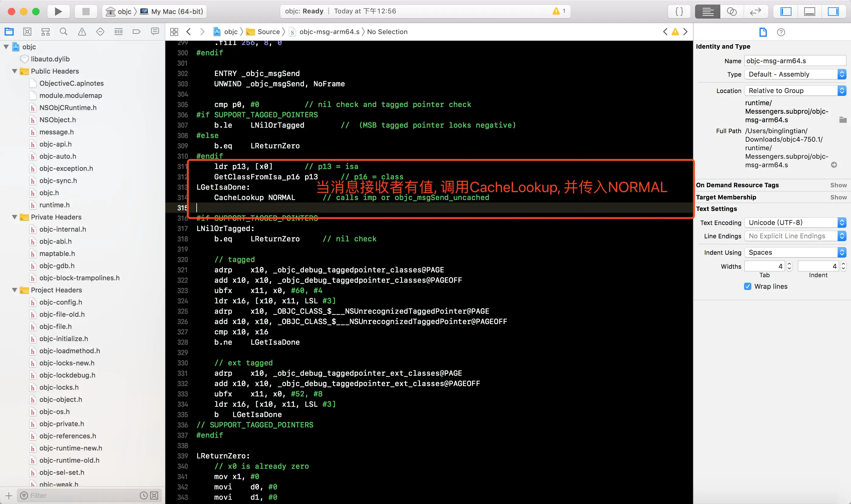Show On Demand Resource Tags section
Image resolution: width=851 pixels, height=504 pixels.
tap(838, 185)
